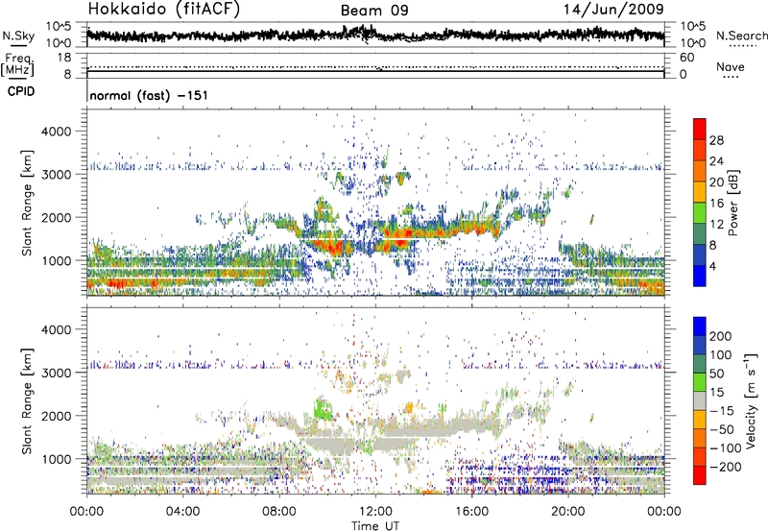This screenshot has width=768, height=532.
Task: Click the 3000 tick on velocity panel
Action: [x=56, y=373]
